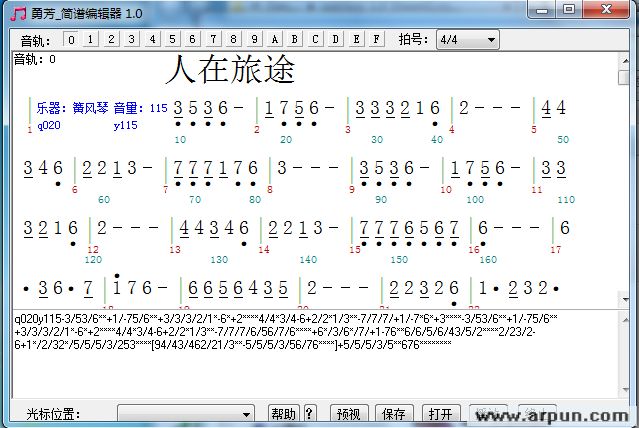Select track 7 button
This screenshot has height=428, width=639.
click(213, 40)
